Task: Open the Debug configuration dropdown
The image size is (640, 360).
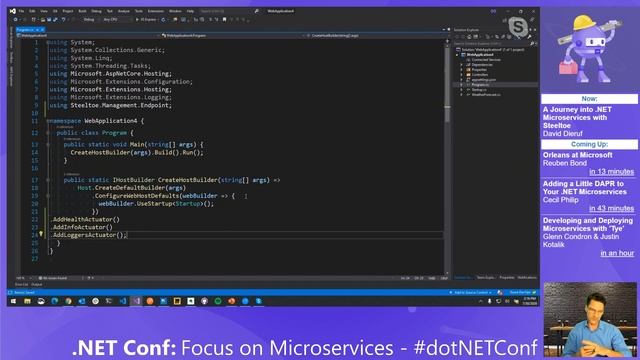Action: click(x=90, y=19)
